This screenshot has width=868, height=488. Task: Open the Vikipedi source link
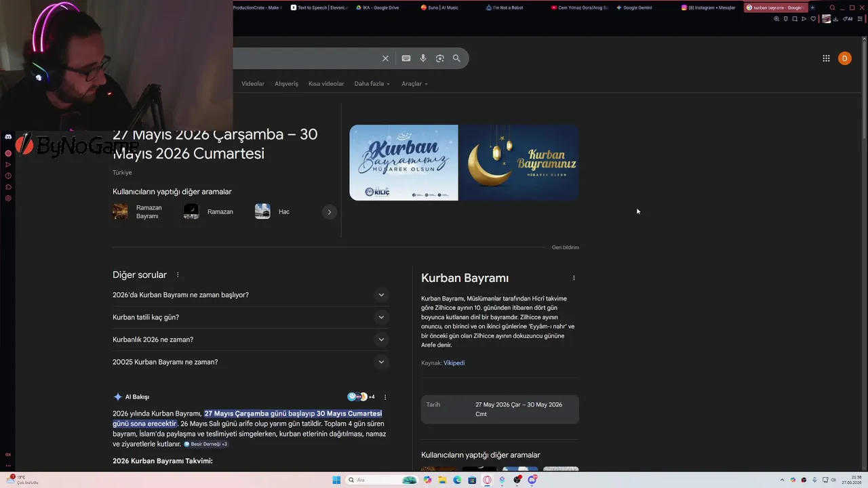(x=454, y=363)
